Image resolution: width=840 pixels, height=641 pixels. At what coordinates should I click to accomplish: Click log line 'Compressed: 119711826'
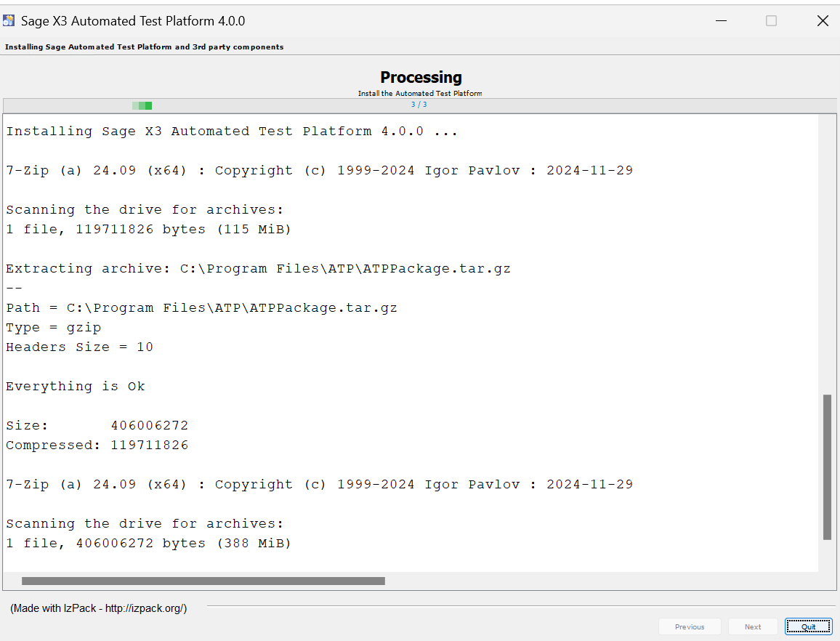(x=97, y=446)
